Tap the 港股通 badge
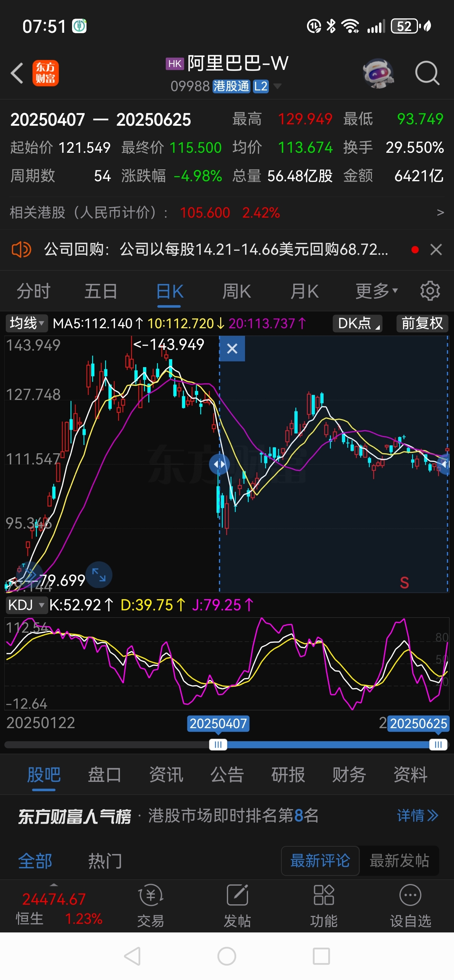Image resolution: width=454 pixels, height=980 pixels. click(231, 86)
